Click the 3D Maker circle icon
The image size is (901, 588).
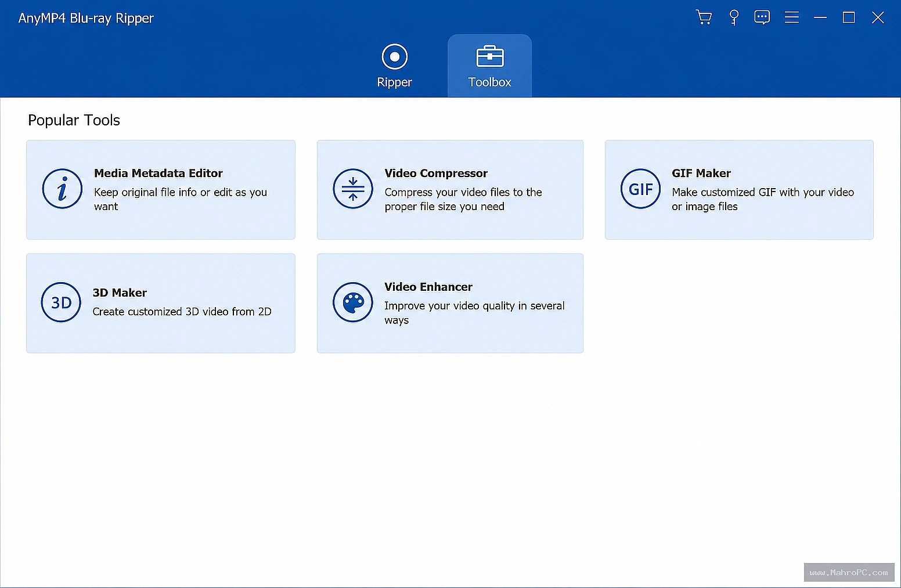[x=61, y=302]
